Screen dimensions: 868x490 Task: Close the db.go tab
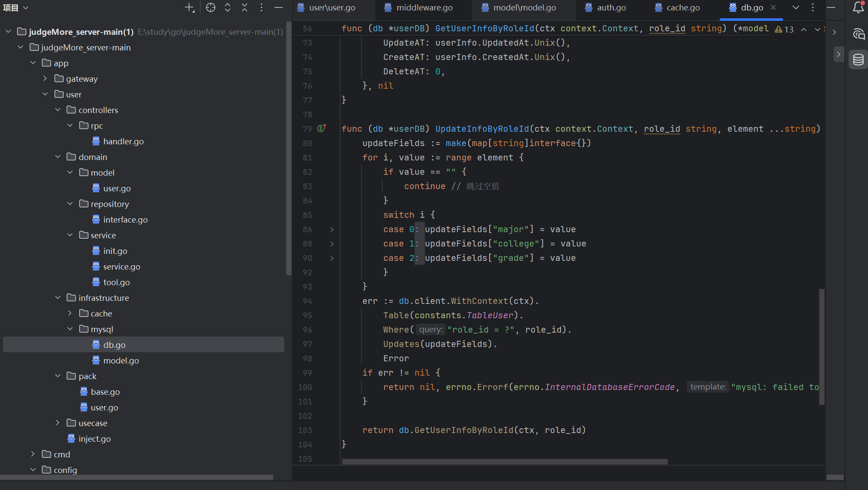[773, 7]
